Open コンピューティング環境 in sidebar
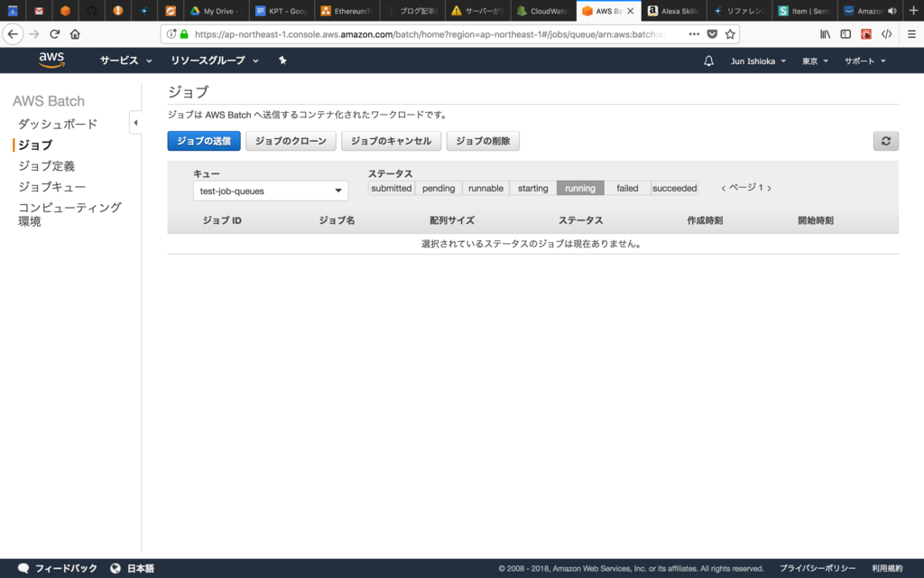The height and width of the screenshot is (578, 924). pyautogui.click(x=69, y=215)
